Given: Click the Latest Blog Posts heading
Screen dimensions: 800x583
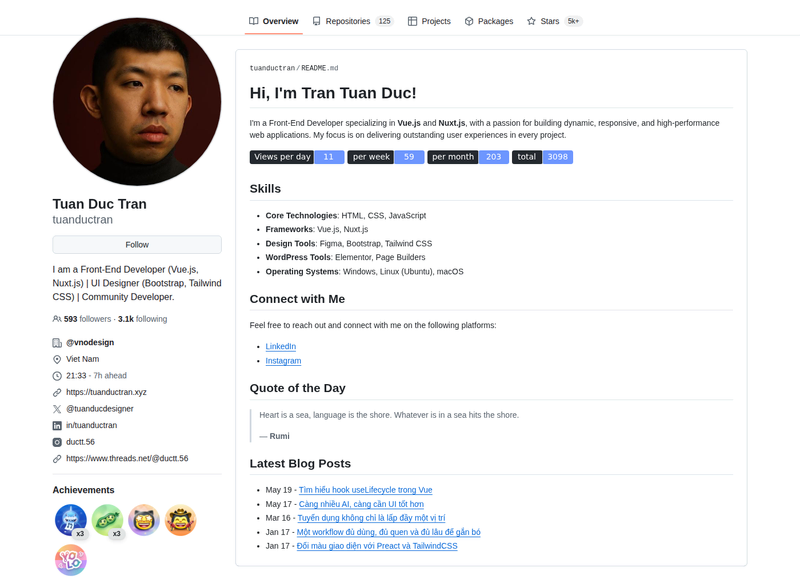Looking at the screenshot, I should [x=301, y=464].
